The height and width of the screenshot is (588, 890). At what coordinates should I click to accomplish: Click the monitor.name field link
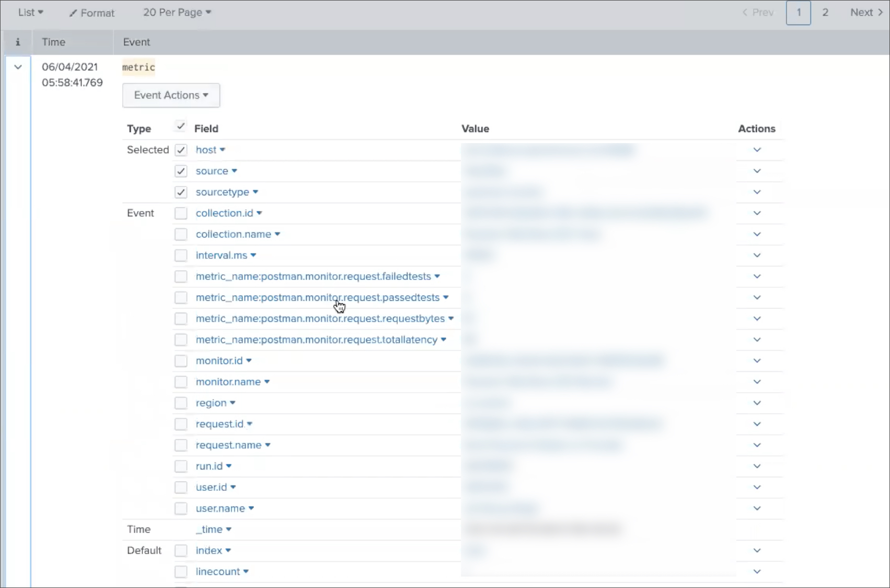228,382
